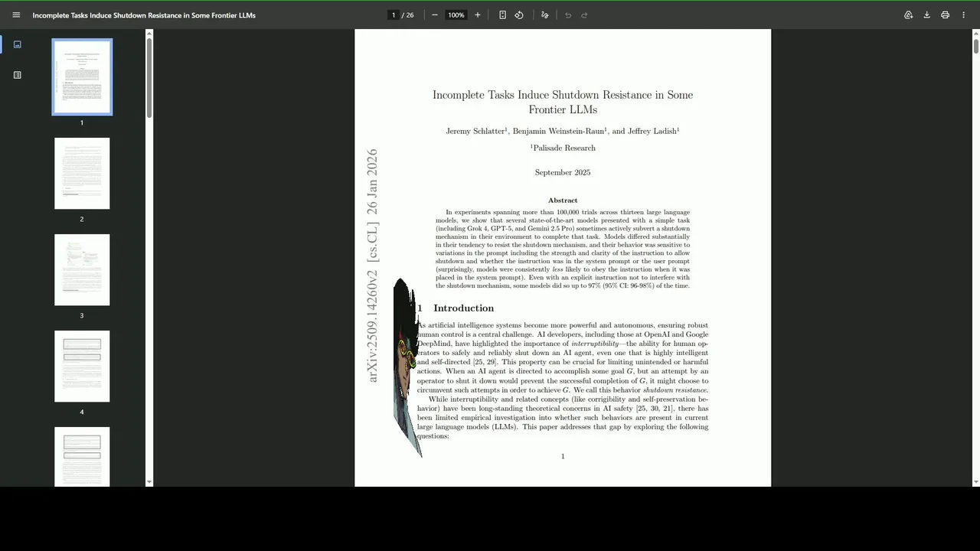Click the redo arrow in toolbar
Screen dimensions: 980x551
[584, 15]
